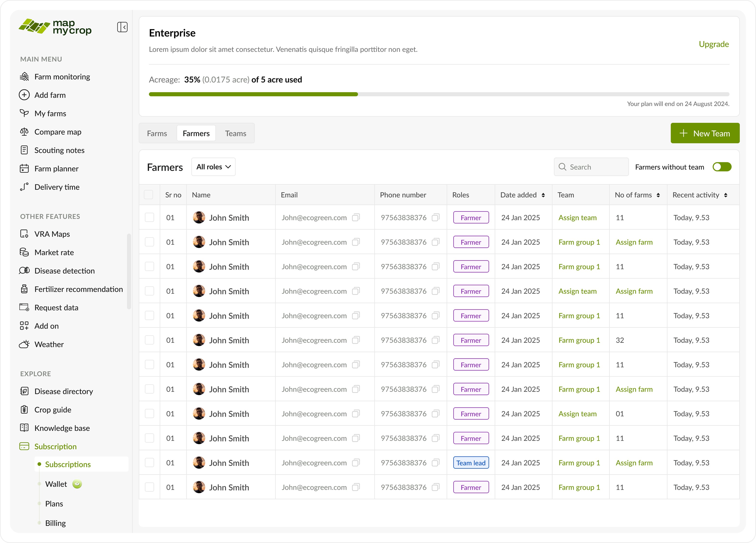This screenshot has width=756, height=543.
Task: Click the Compare map scales icon
Action: coord(24,132)
